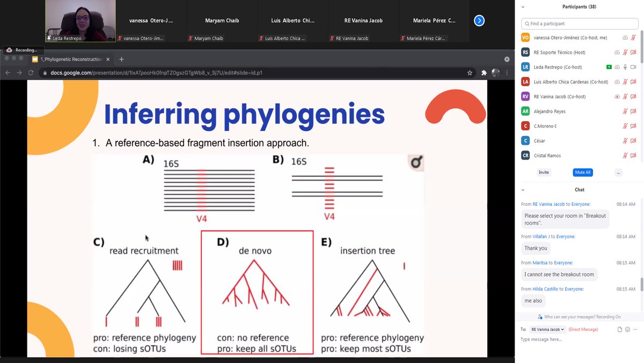
Task: Select Luis Alberto Chica's video tile
Action: [x=292, y=21]
